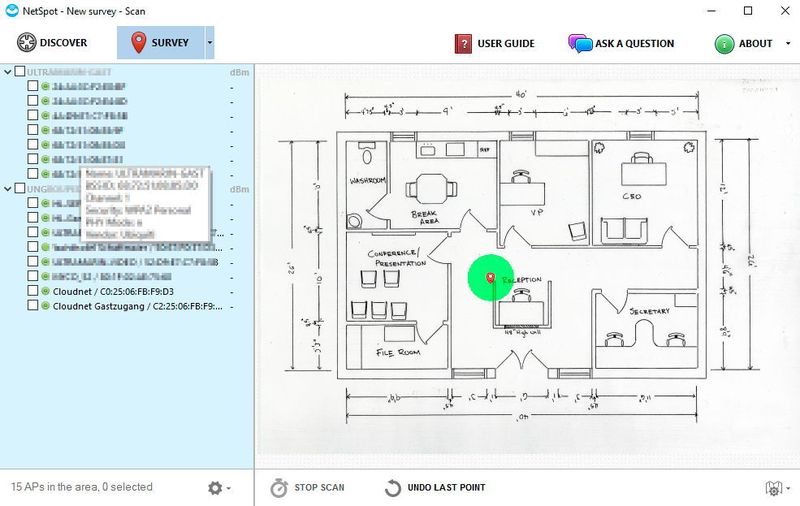800x506 pixels.
Task: Click the Discover compass icon
Action: (x=26, y=42)
